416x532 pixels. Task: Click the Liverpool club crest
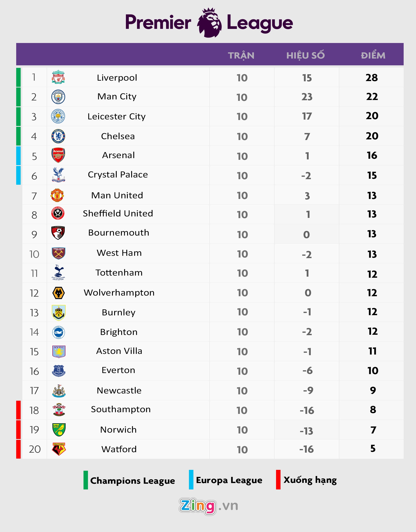coord(58,77)
